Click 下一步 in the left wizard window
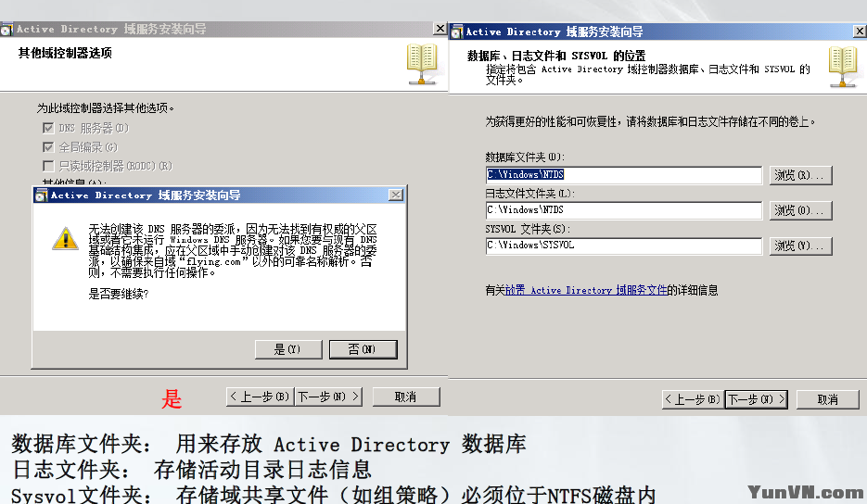867x504 pixels. (x=328, y=397)
